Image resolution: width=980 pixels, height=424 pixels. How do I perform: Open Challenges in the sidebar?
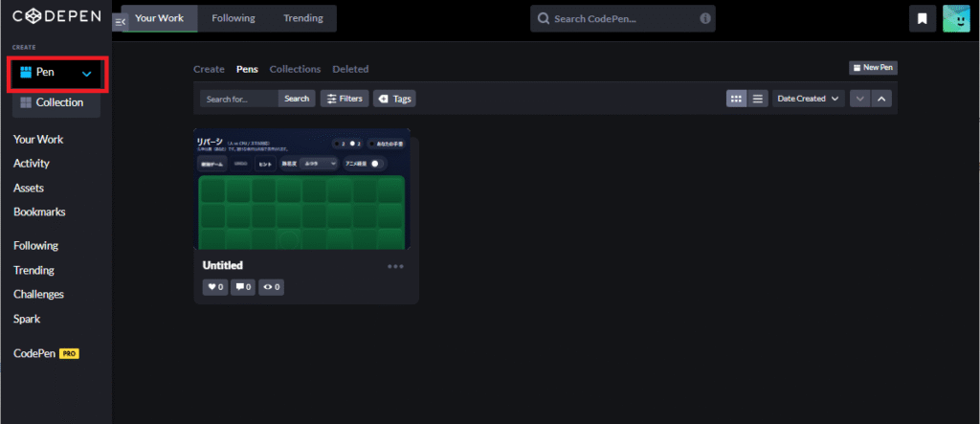(x=38, y=294)
